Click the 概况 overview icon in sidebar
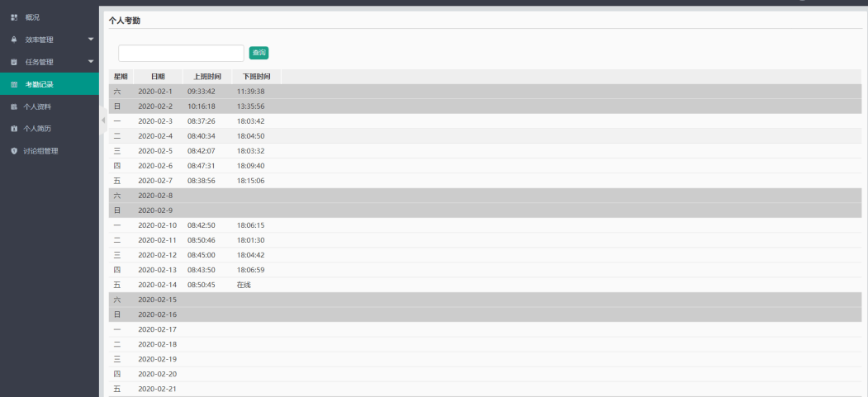 [x=13, y=17]
